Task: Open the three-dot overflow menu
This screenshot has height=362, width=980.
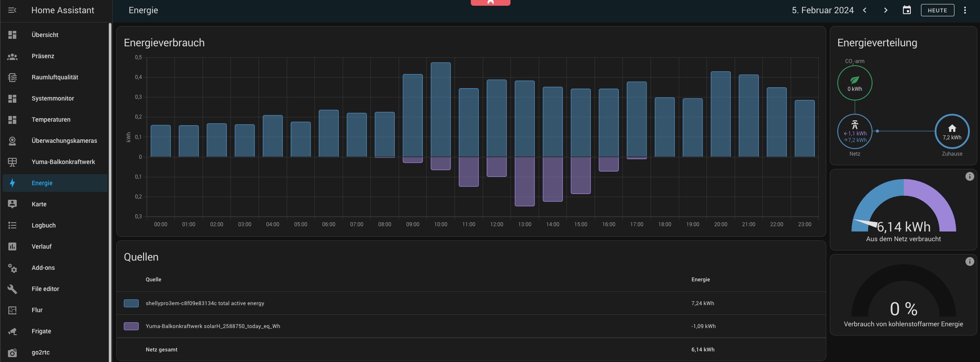Action: point(965,10)
